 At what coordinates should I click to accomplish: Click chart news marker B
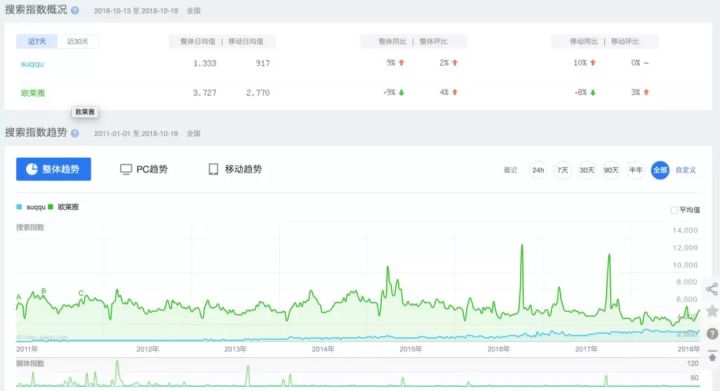[x=44, y=291]
